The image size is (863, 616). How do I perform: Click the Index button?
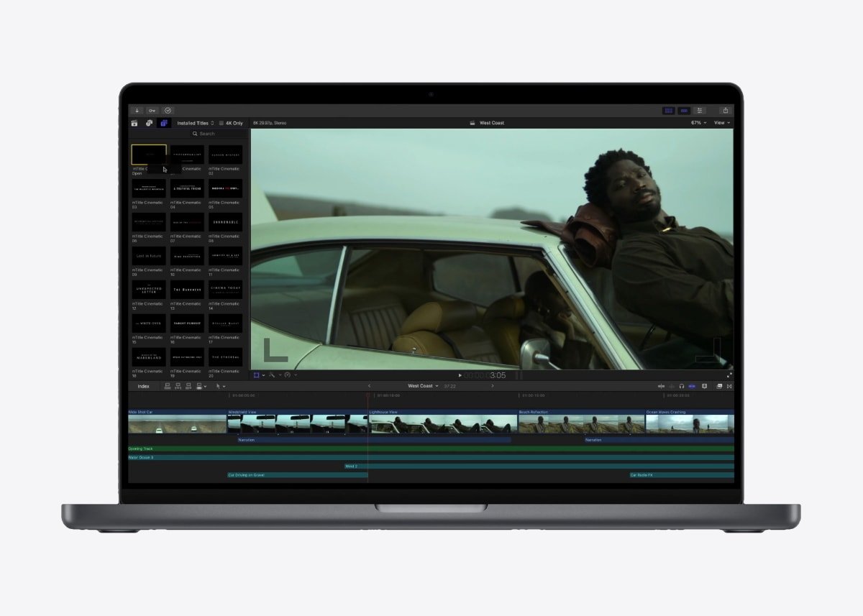(x=144, y=386)
